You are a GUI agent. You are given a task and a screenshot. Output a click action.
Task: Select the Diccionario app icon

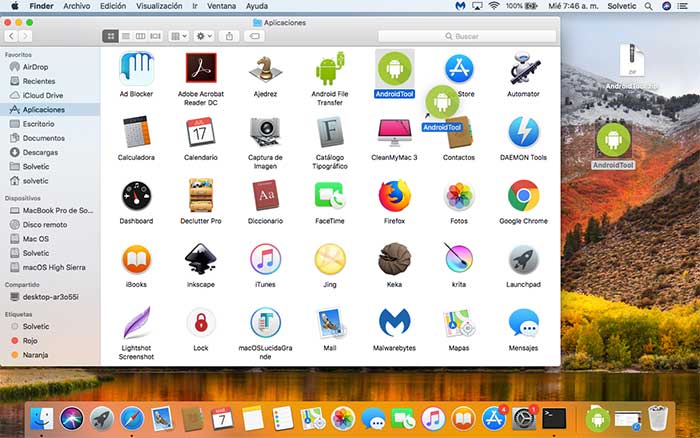pyautogui.click(x=265, y=195)
